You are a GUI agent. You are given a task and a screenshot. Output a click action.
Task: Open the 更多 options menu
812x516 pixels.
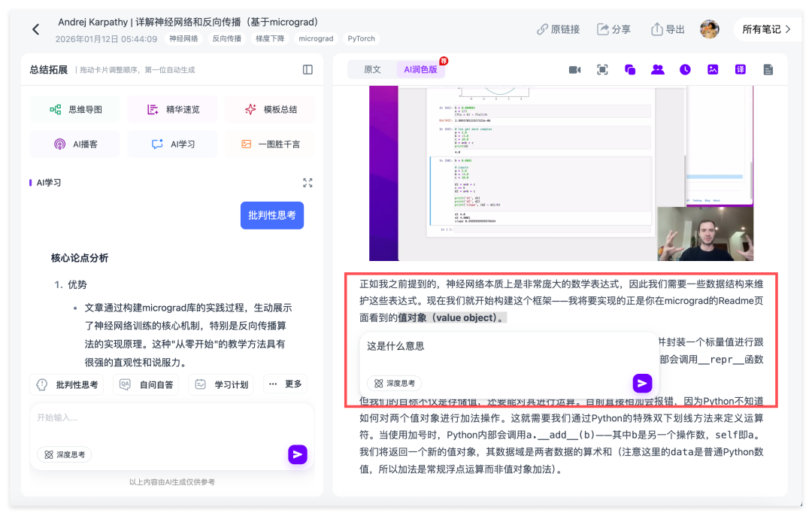[286, 384]
